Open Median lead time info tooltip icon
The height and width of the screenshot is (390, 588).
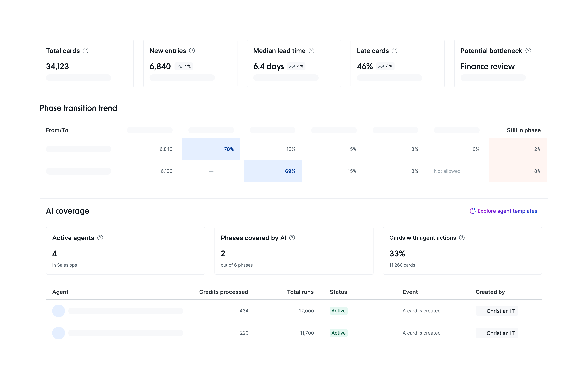[311, 51]
